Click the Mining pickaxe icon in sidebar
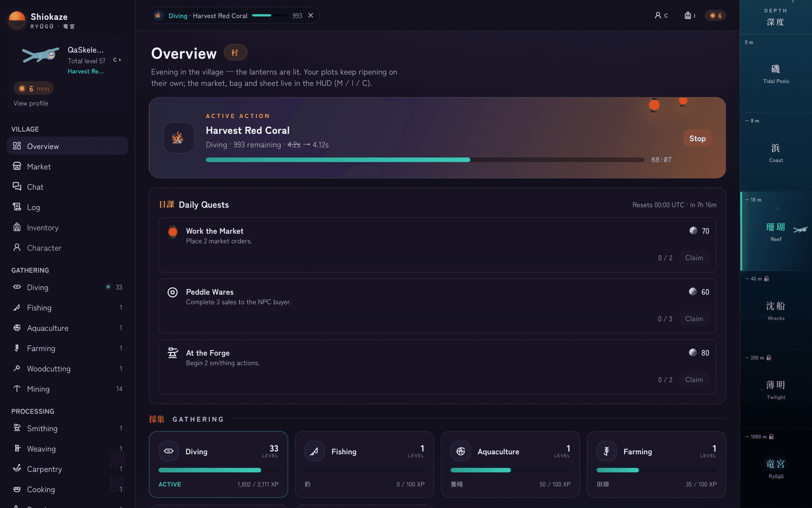Viewport: 812px width, 508px height. tap(17, 389)
